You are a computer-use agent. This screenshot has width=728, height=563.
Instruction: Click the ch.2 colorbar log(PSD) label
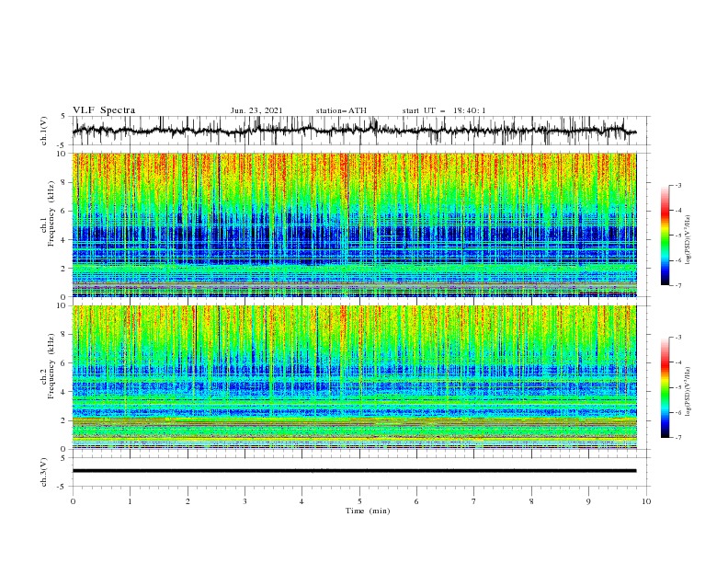pos(689,392)
